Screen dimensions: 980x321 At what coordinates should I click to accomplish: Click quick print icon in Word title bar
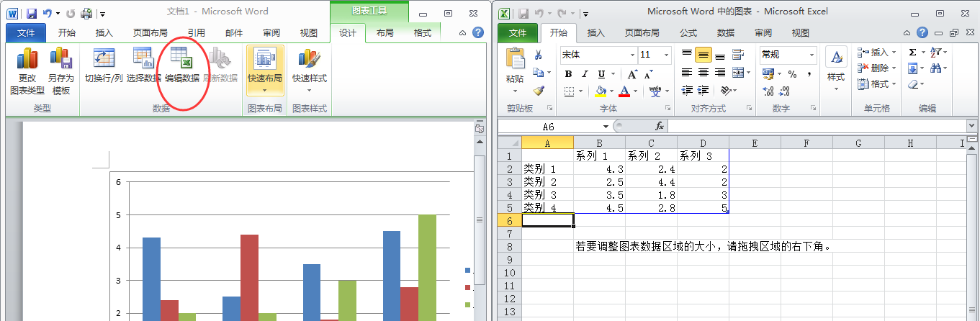click(86, 13)
